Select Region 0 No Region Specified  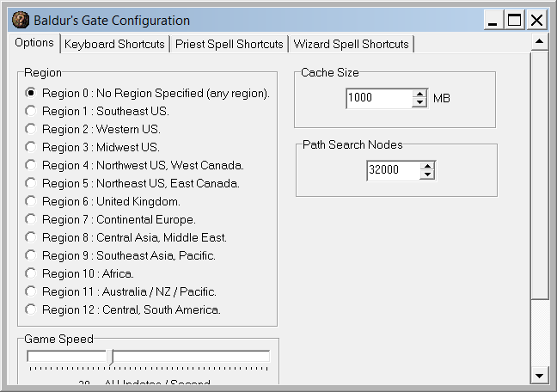31,93
